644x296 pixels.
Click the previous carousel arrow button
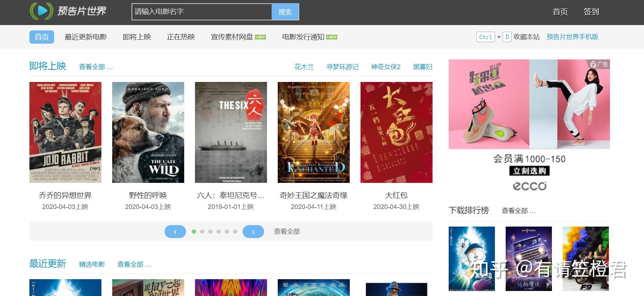[x=175, y=232]
